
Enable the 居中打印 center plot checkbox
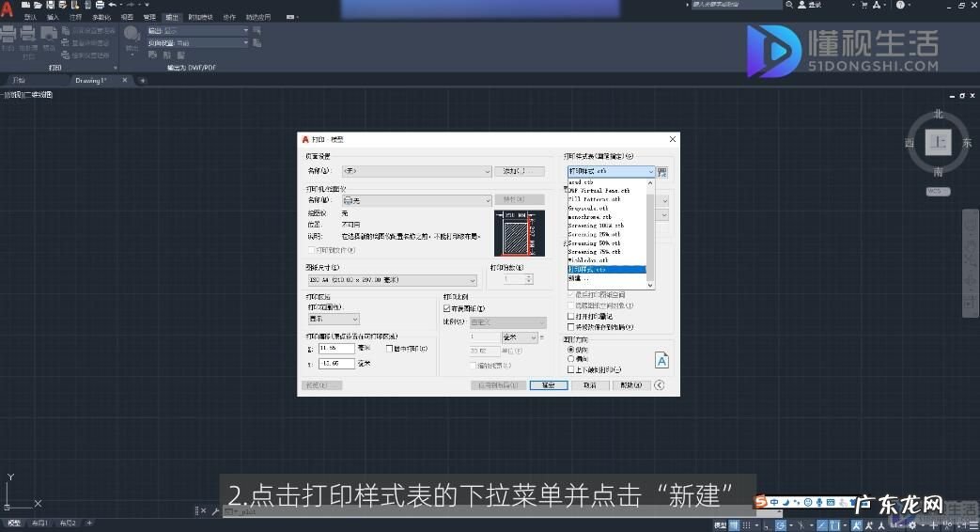pyautogui.click(x=390, y=349)
